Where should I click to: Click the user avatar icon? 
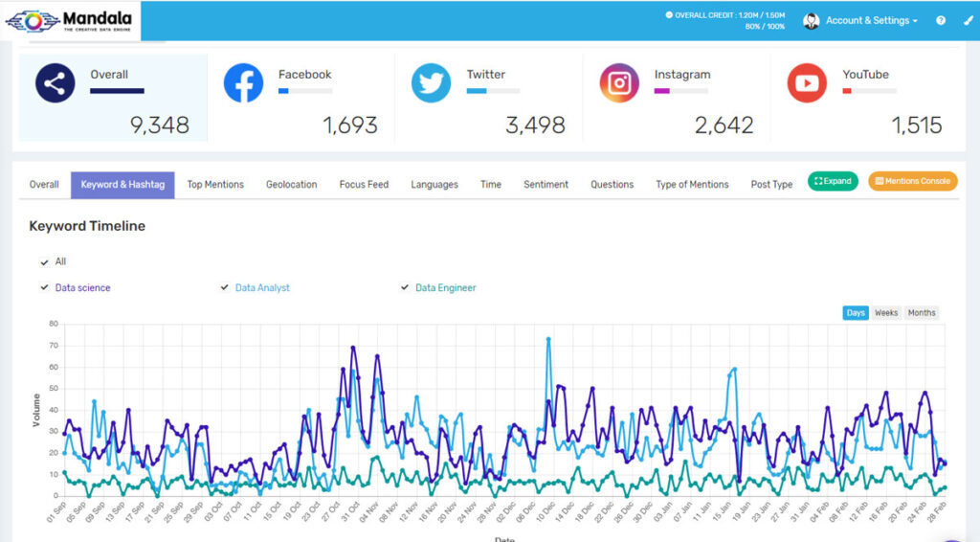[x=812, y=20]
